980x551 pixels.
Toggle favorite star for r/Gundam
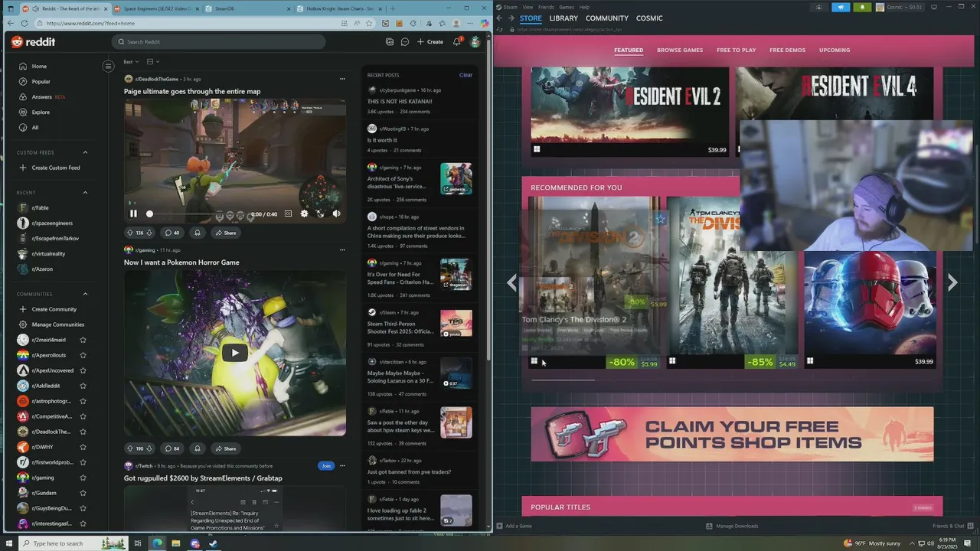click(x=83, y=493)
